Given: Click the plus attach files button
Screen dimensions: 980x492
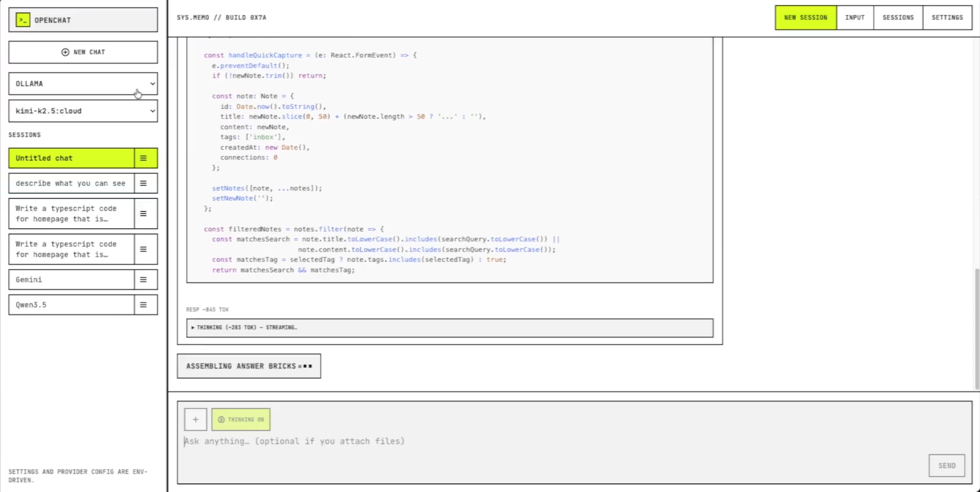Looking at the screenshot, I should (x=195, y=419).
